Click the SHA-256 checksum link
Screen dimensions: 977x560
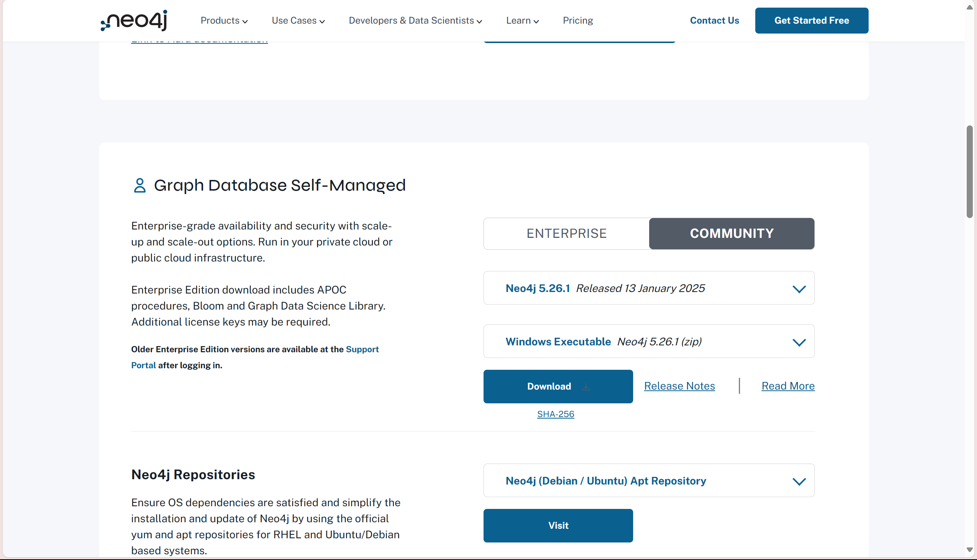tap(555, 414)
